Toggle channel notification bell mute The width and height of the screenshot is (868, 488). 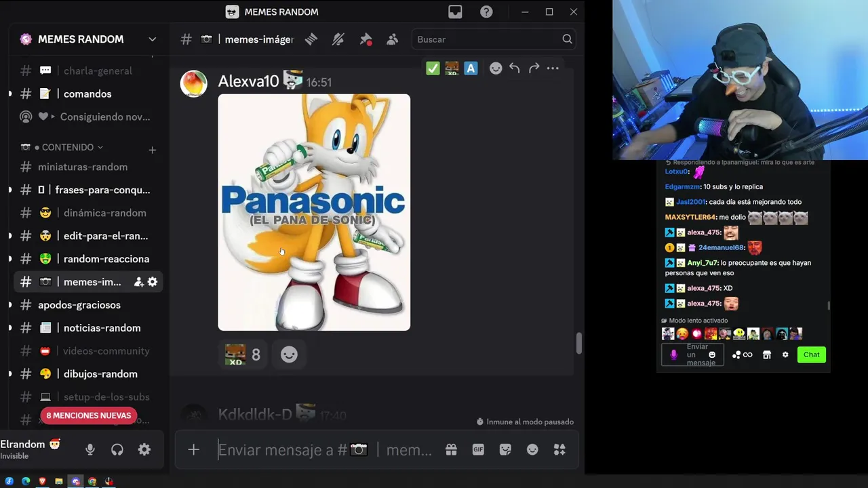(338, 39)
